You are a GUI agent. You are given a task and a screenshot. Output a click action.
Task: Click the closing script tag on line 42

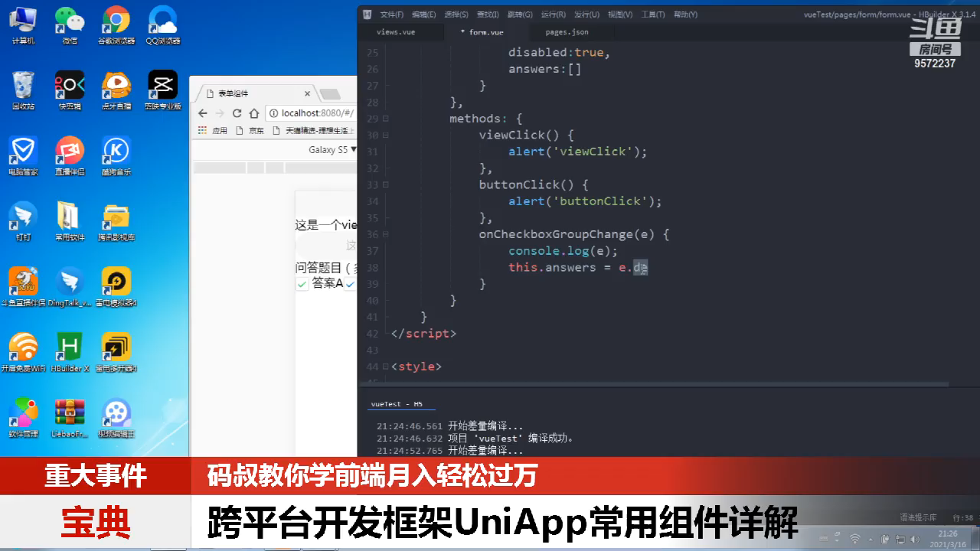[x=423, y=334]
